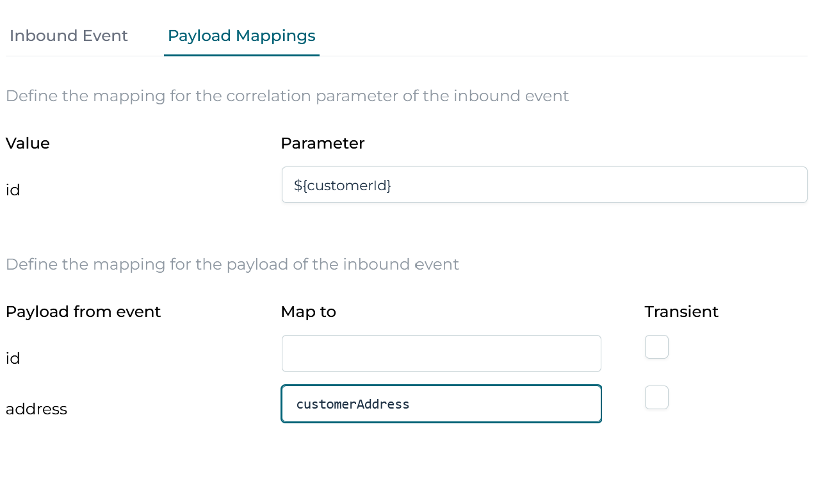The width and height of the screenshot is (830, 504).
Task: Click the Parameter column header
Action: click(322, 143)
